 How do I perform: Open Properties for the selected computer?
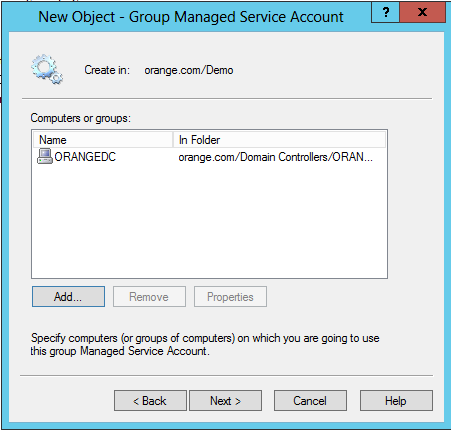pyautogui.click(x=230, y=296)
